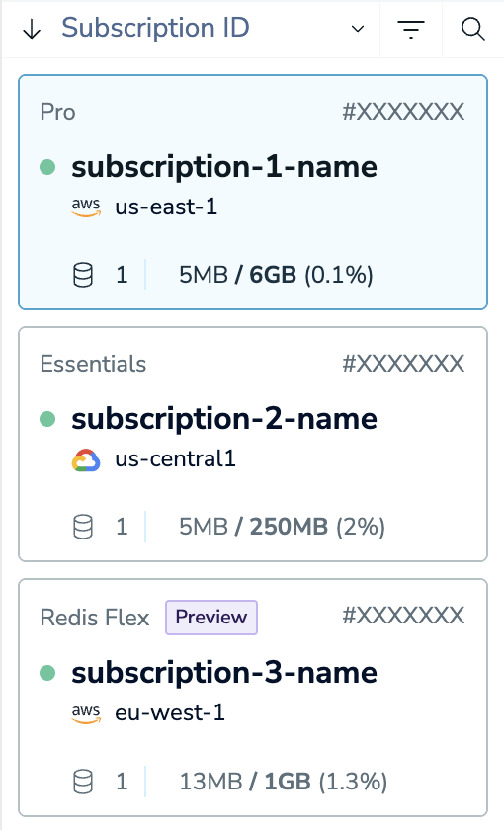
Task: Toggle sort direction arrow beside Subscription ID
Action: click(x=32, y=30)
